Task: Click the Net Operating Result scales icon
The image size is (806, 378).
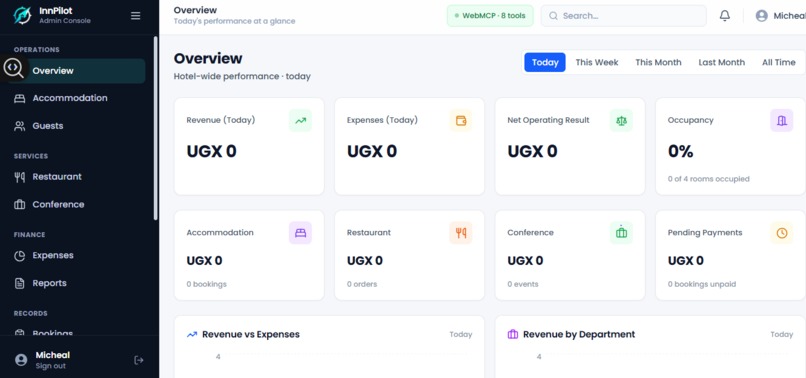Action: pyautogui.click(x=621, y=120)
